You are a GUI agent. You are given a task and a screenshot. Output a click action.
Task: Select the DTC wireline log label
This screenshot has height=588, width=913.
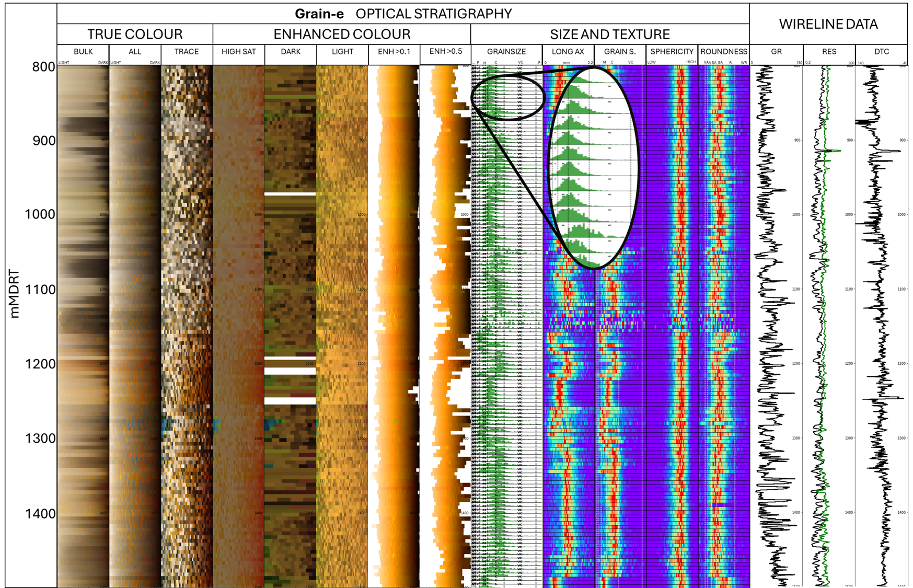click(882, 52)
